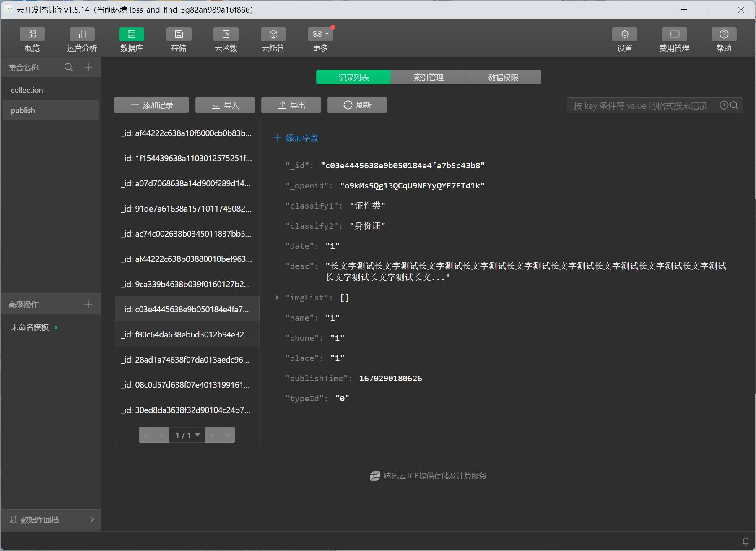The height and width of the screenshot is (551, 756).
Task: Select record 9ca339b4638b039f0160127b2
Action: pos(187,284)
